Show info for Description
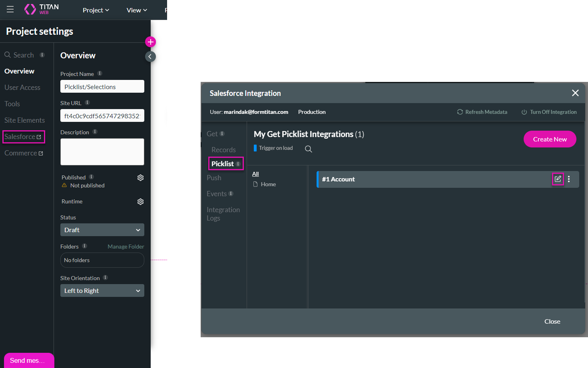Viewport: 588px width, 368px height. (x=95, y=132)
